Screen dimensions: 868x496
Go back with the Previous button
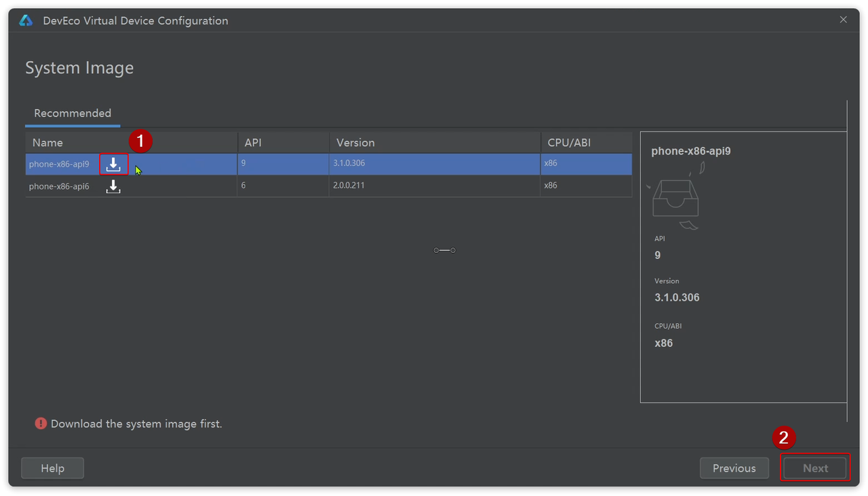click(x=734, y=468)
